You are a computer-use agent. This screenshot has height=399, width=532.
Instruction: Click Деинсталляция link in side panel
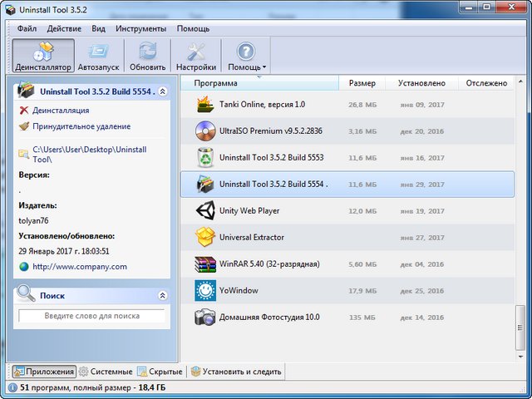61,111
